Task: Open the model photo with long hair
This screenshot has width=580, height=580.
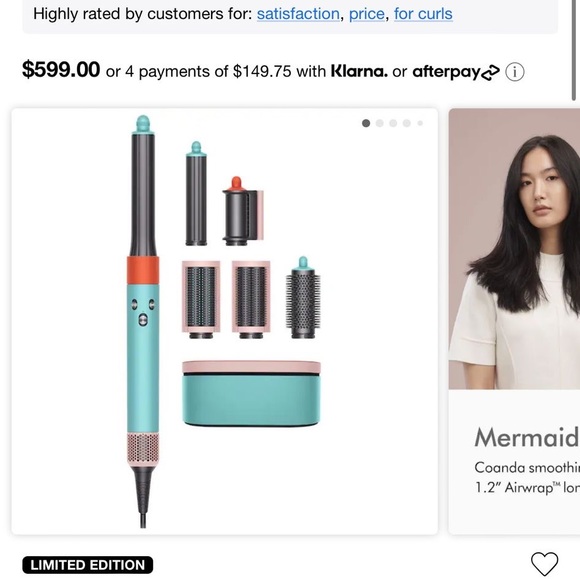Action: pos(514,249)
